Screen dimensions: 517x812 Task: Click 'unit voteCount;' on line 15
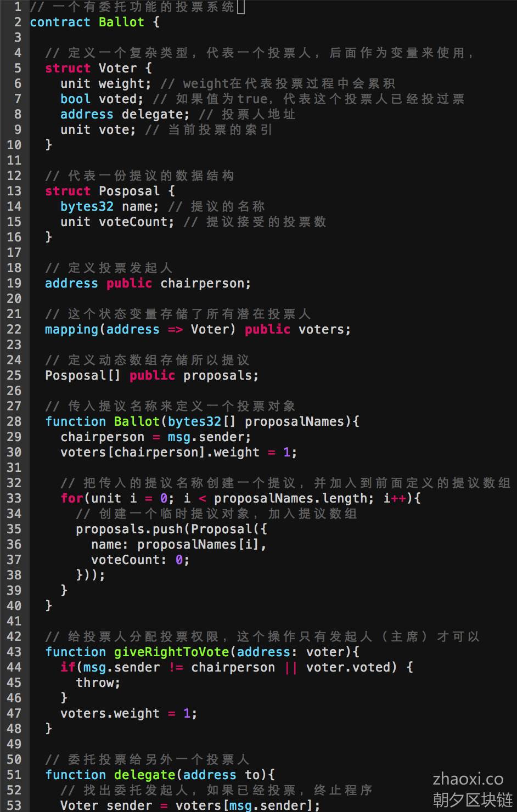(x=117, y=222)
